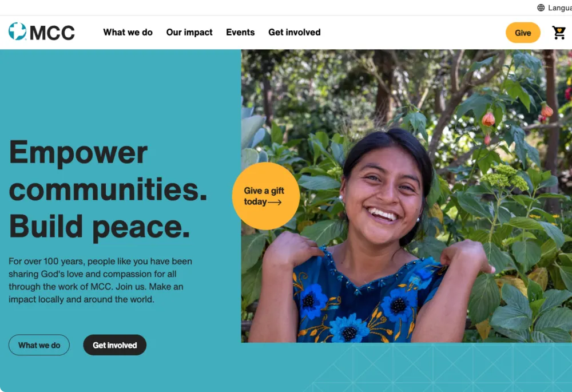Open the shopping cart icon
The height and width of the screenshot is (392, 572).
558,33
